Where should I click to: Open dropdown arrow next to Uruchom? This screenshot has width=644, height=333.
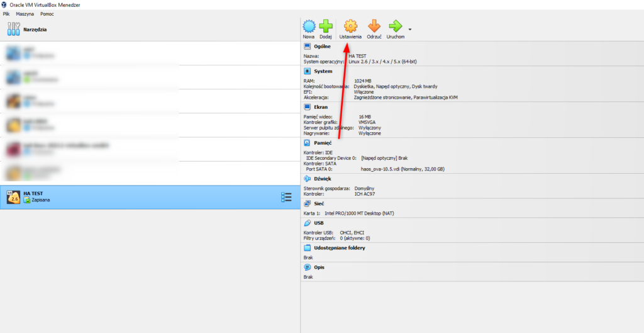(410, 29)
